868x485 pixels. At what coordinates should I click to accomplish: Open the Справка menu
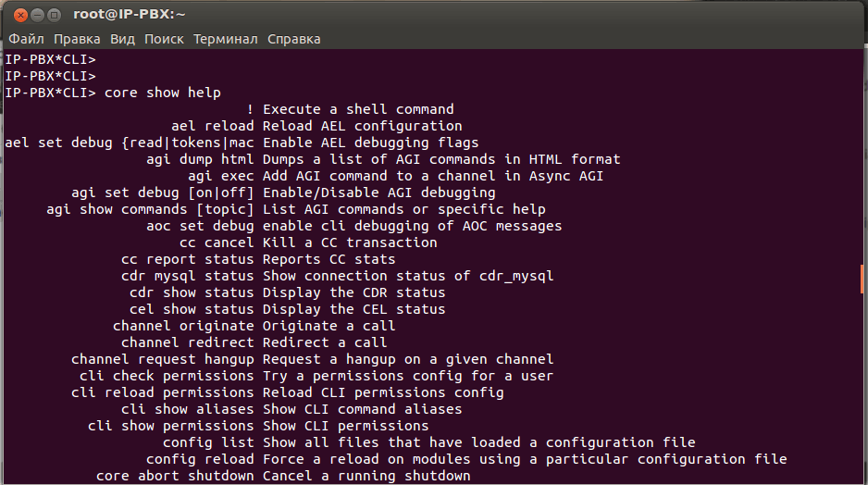point(294,39)
